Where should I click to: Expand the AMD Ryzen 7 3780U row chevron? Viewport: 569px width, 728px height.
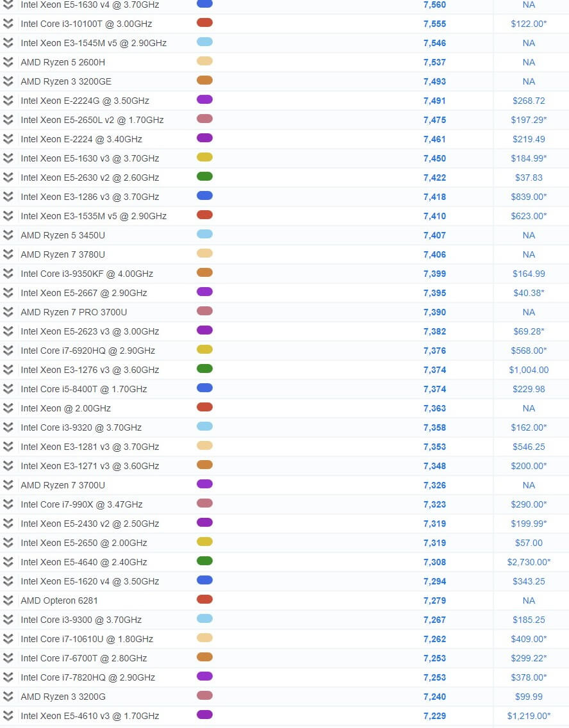coord(8,254)
